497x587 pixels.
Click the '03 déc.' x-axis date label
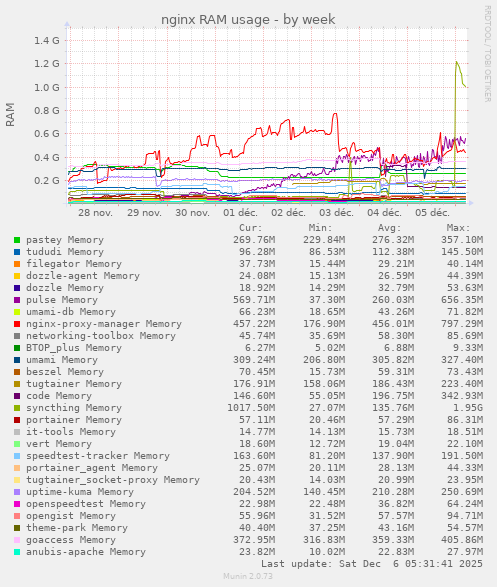pos(336,213)
